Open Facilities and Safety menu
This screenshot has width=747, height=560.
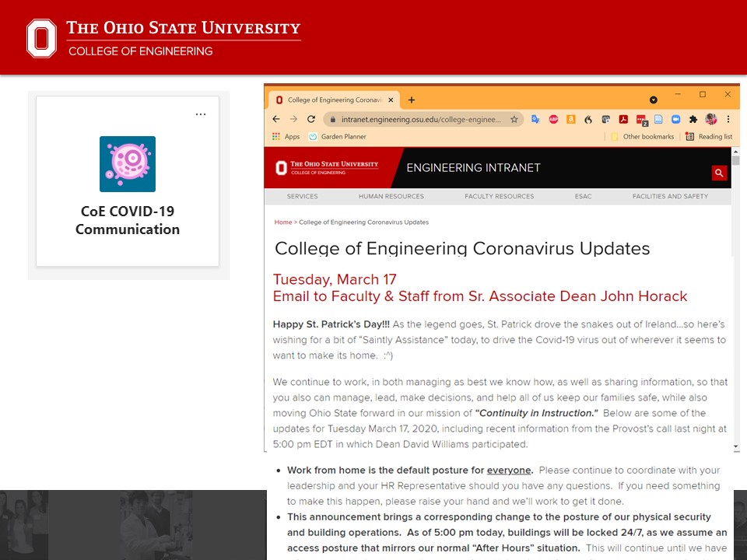[x=670, y=197]
